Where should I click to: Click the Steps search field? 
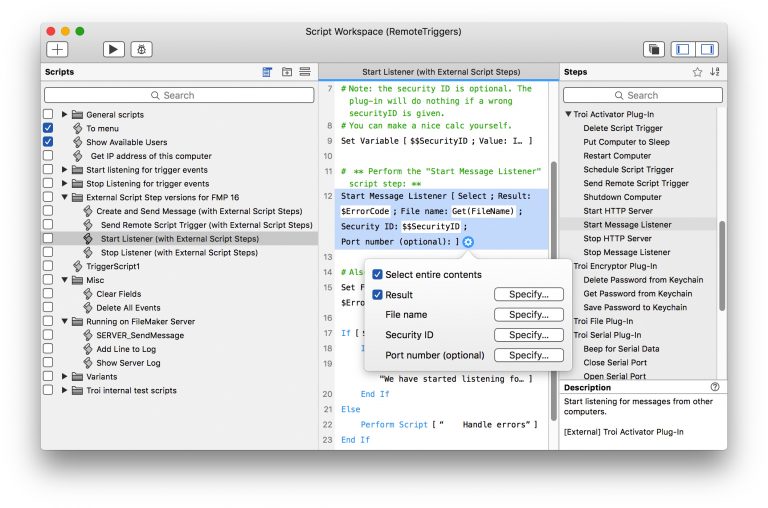tap(643, 95)
